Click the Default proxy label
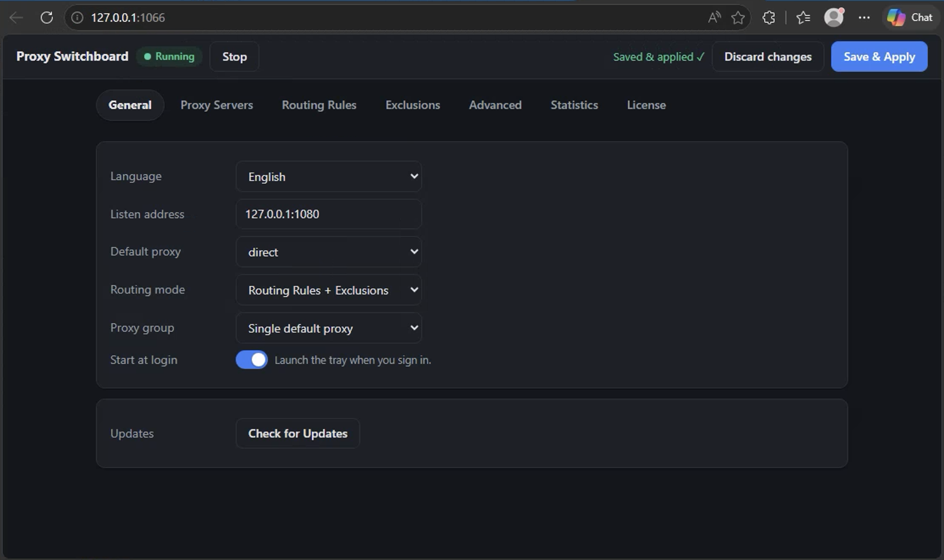 pos(145,252)
